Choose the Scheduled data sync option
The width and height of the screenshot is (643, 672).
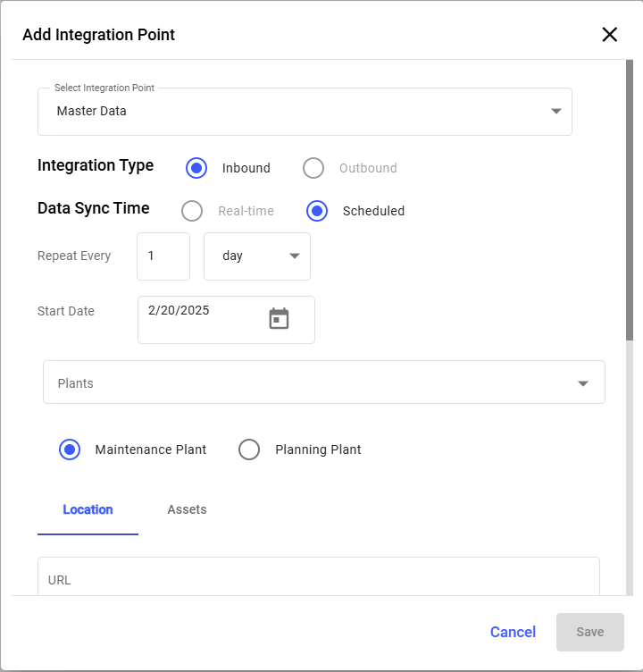tap(317, 211)
